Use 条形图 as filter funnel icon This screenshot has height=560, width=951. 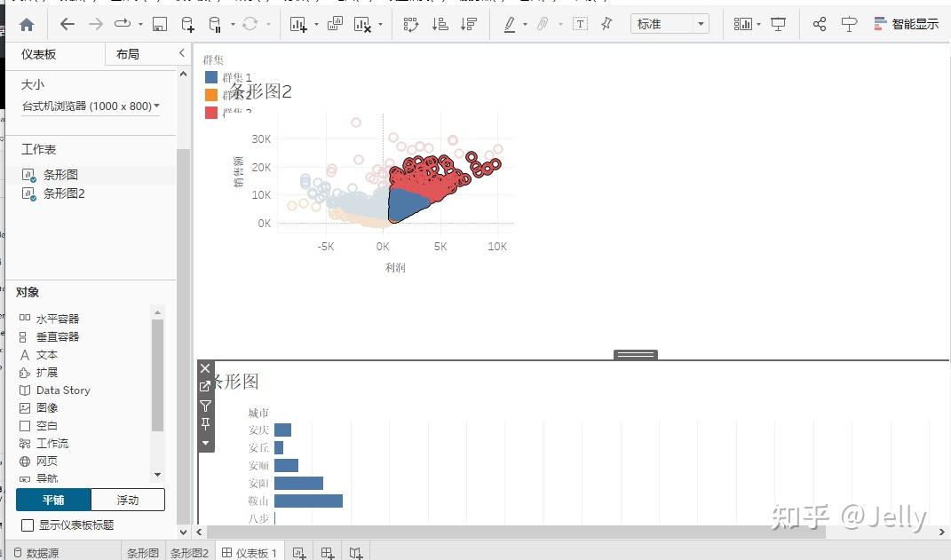[x=206, y=406]
